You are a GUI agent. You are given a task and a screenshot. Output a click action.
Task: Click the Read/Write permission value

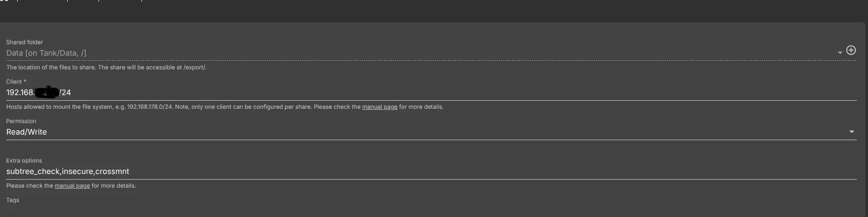click(26, 132)
